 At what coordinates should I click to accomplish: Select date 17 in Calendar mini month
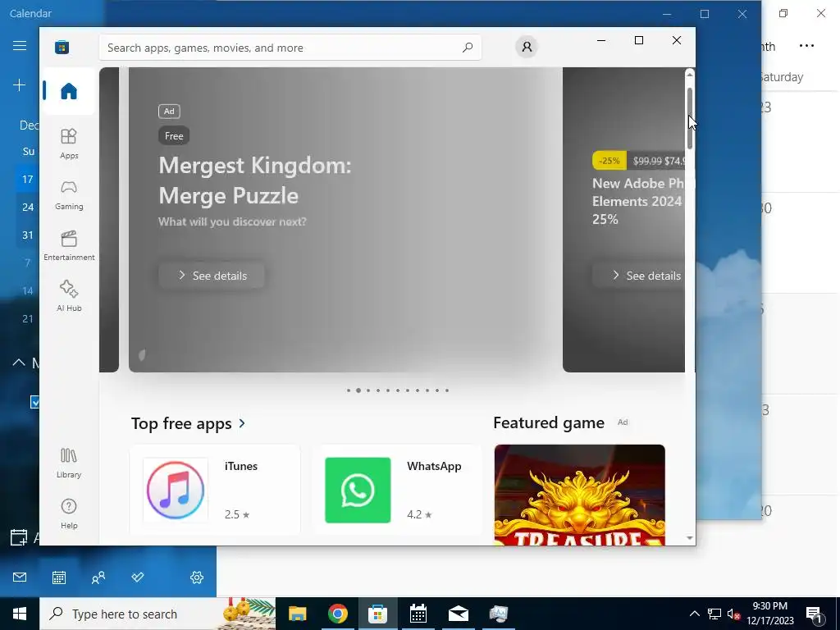(x=28, y=179)
